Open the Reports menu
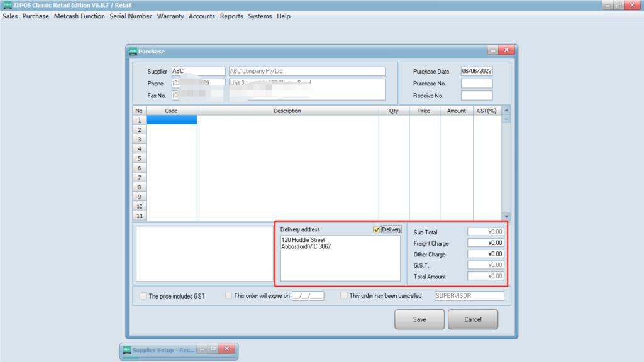Screen dimensions: 644x362 pyautogui.click(x=231, y=16)
